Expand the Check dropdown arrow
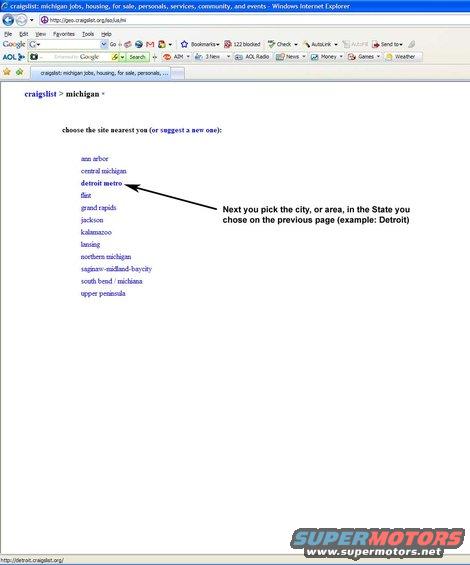Image resolution: width=470 pixels, height=565 pixels. point(296,45)
